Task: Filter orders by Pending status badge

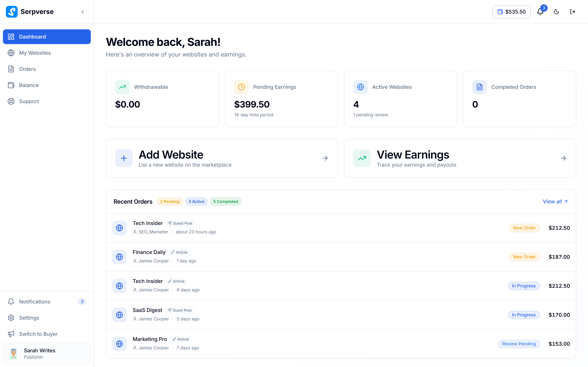Action: click(170, 201)
